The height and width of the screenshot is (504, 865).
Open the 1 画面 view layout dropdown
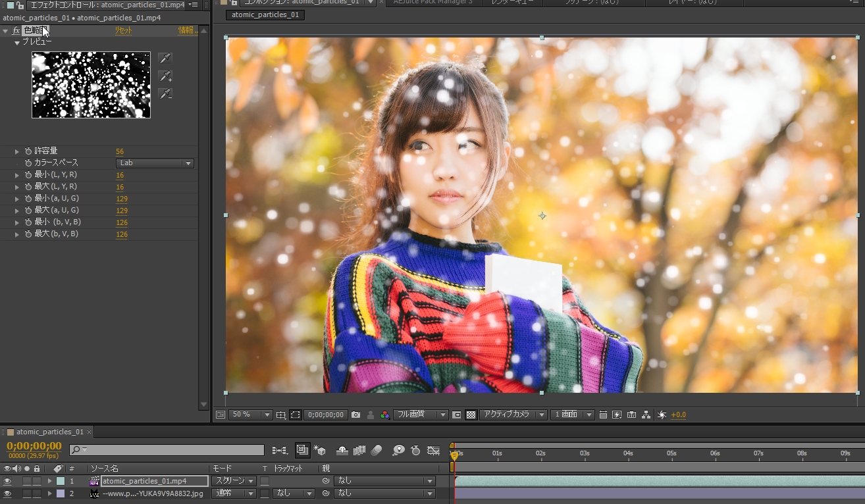coord(573,415)
